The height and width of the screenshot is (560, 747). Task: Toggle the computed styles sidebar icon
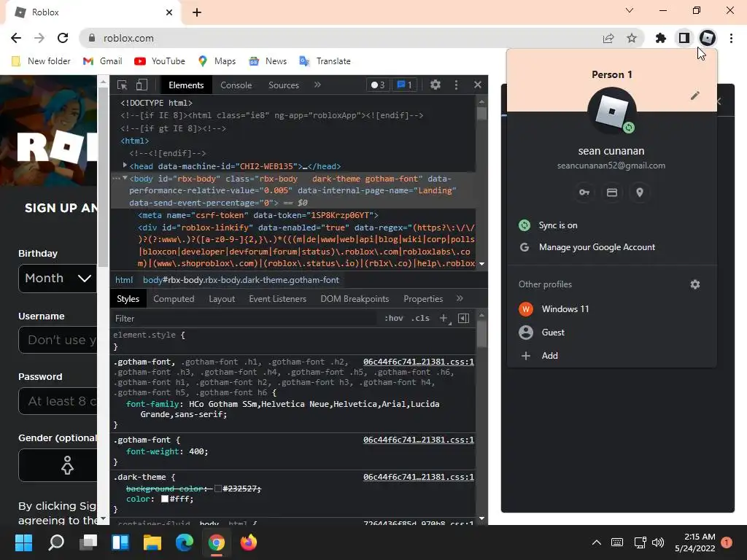[x=463, y=318]
